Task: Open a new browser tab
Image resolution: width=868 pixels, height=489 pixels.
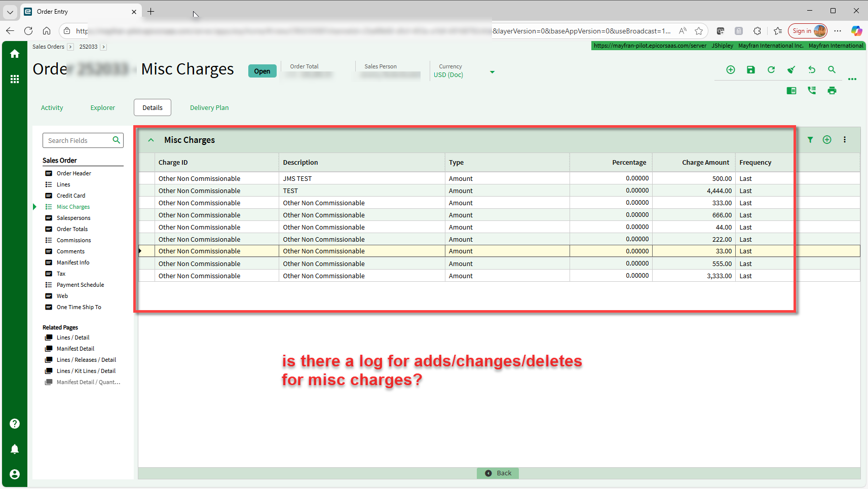Action: pos(151,12)
